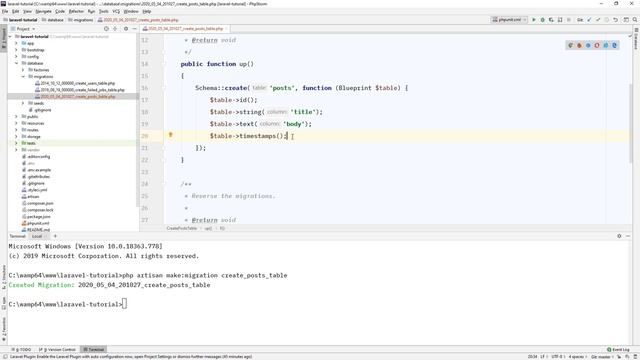Open the file in the Firefox browser icon
The image size is (640, 360).
(x=579, y=45)
